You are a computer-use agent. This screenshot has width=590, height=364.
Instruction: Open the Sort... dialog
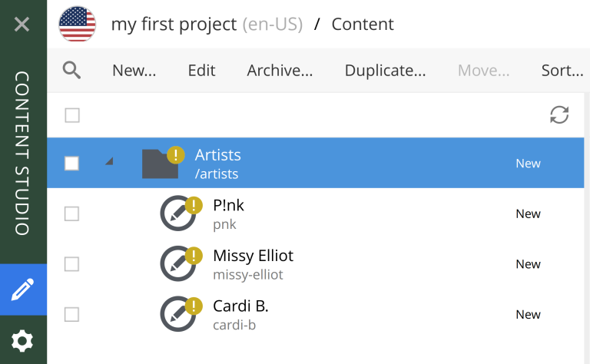click(562, 71)
